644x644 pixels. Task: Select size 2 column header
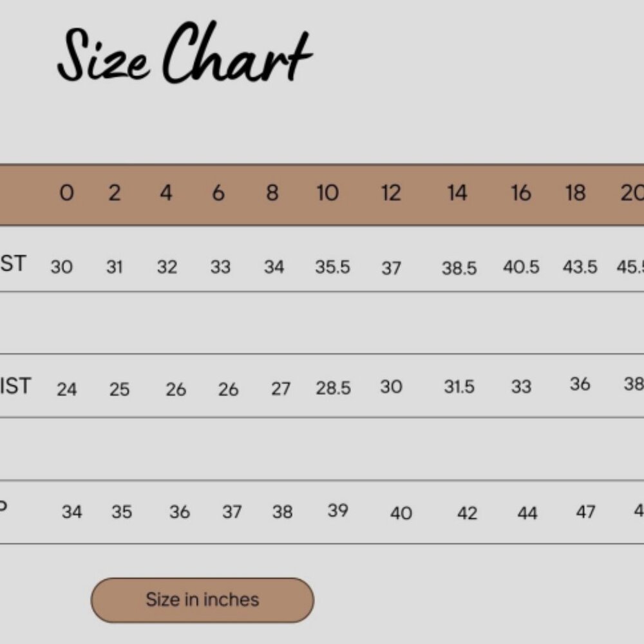[x=115, y=193]
